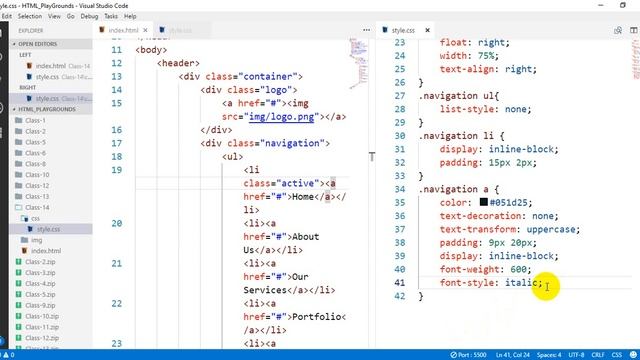640x360 pixels.
Task: Select style.css in the css folder
Action: pyautogui.click(x=51, y=229)
